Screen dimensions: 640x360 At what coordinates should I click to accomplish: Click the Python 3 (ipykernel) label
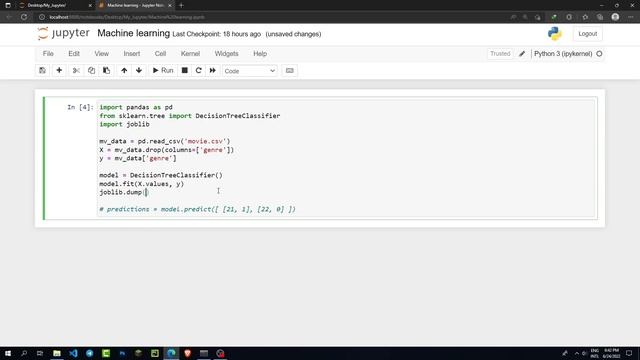click(x=563, y=54)
